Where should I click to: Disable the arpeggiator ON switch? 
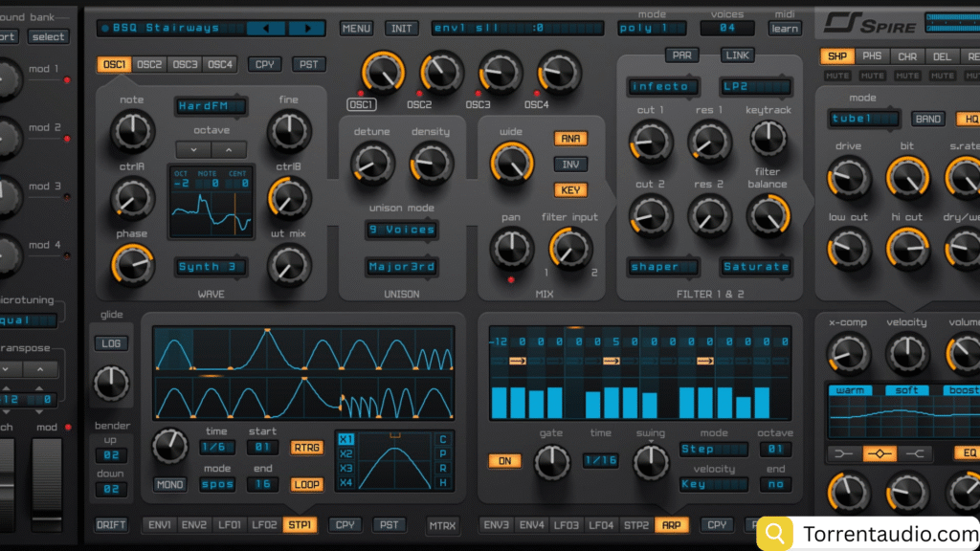[504, 460]
